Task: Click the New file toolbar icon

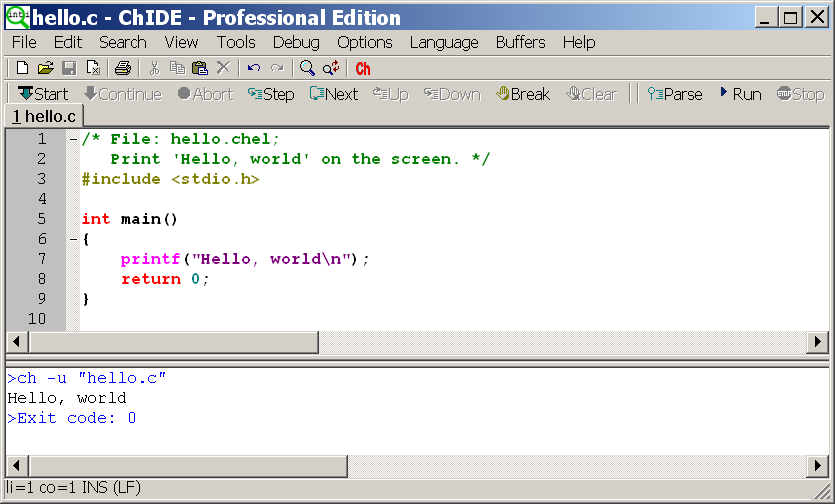Action: tap(22, 68)
